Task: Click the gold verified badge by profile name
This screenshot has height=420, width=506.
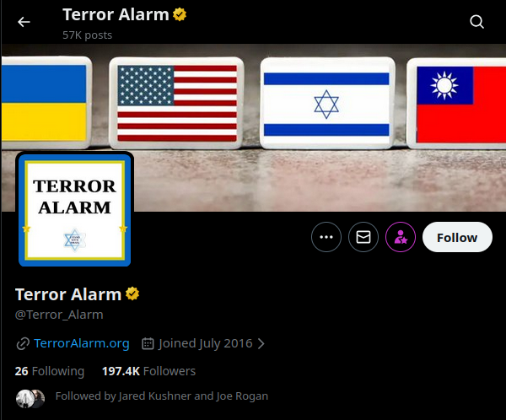Action: click(x=132, y=294)
